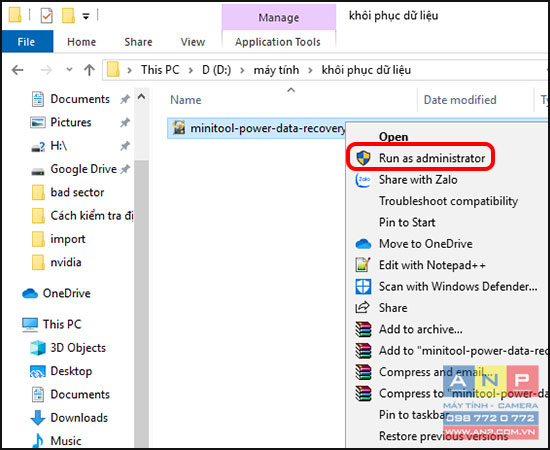This screenshot has height=450, width=550.
Task: Switch to the View ribbon tab
Action: (193, 42)
